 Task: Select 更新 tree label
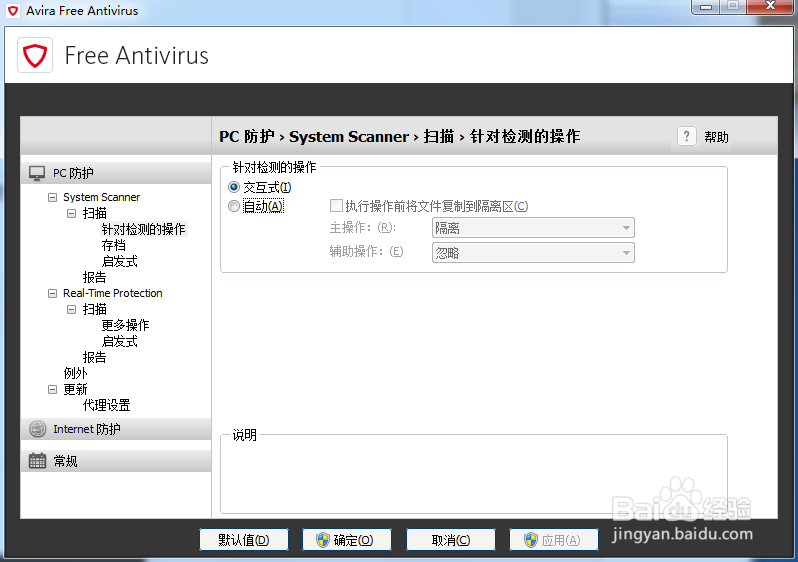tap(75, 389)
